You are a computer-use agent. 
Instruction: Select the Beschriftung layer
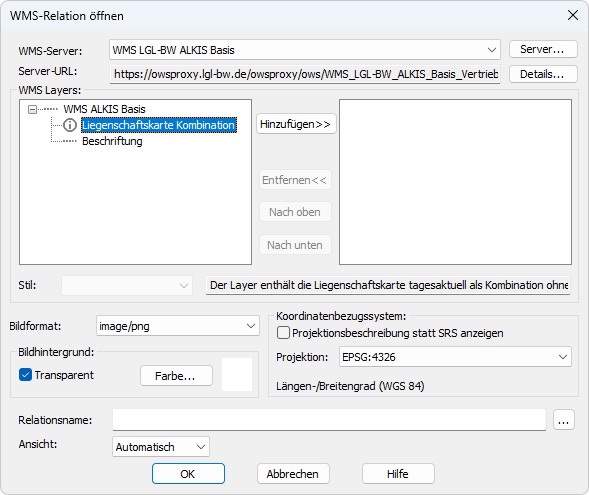click(112, 141)
